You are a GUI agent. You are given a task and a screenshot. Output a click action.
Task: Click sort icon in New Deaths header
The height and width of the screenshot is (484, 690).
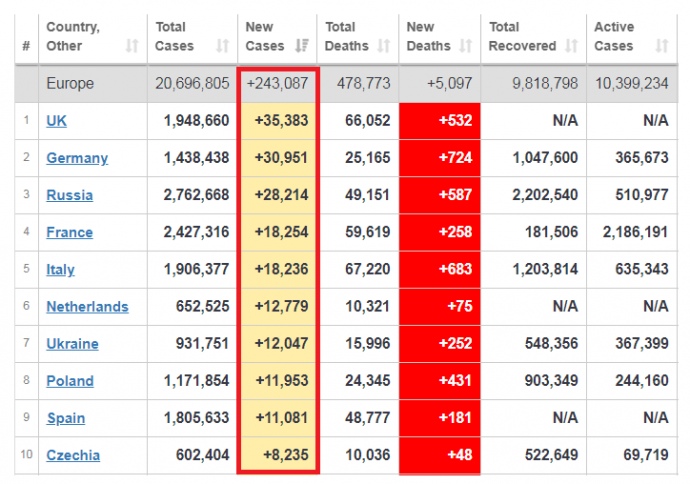pyautogui.click(x=465, y=46)
